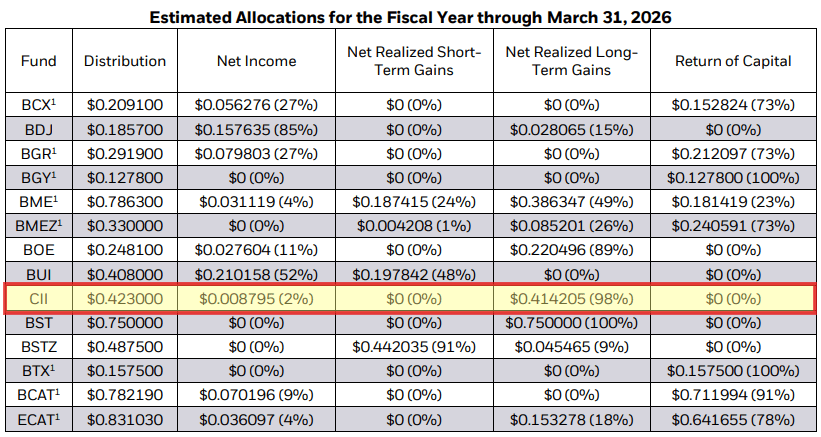Image resolution: width=821 pixels, height=437 pixels.
Task: Select BSTZ short-term gains $0.442035 (91%)
Action: 414,347
